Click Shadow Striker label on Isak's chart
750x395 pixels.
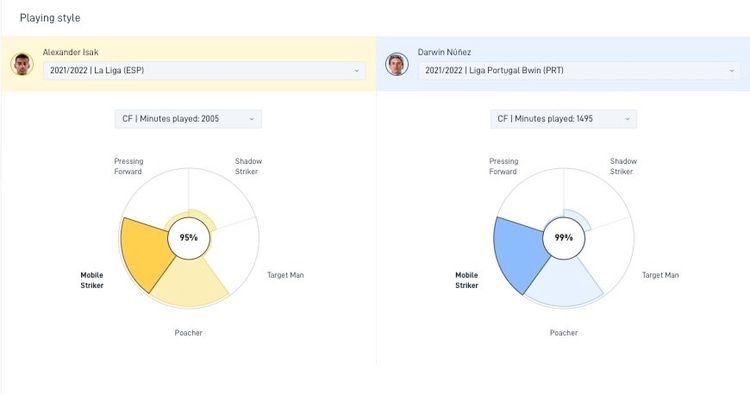pos(248,166)
